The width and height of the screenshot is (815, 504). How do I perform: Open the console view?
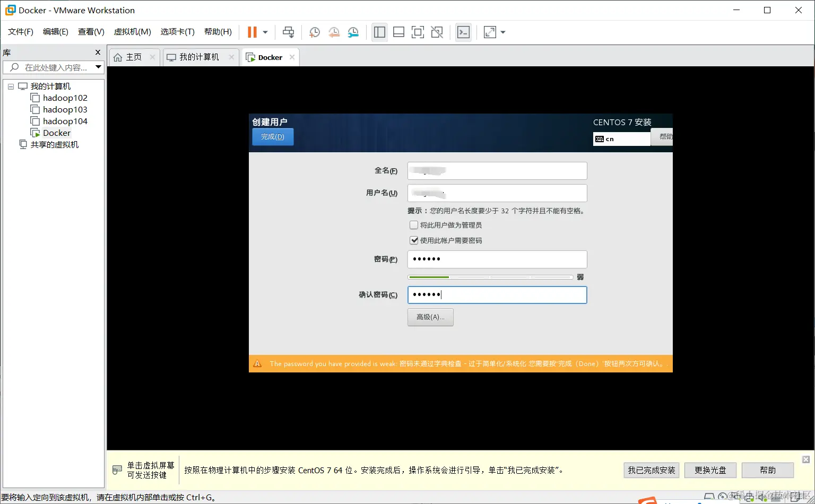coord(463,32)
